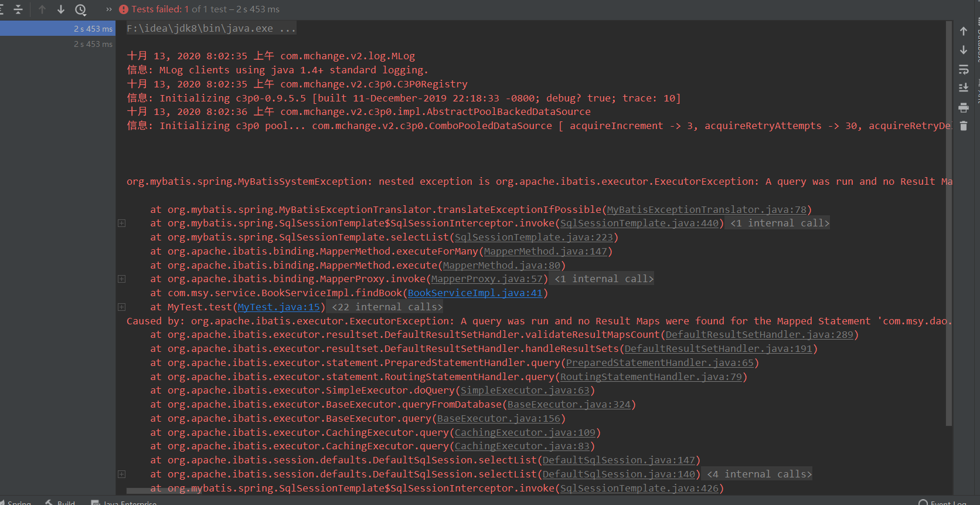This screenshot has width=980, height=505.
Task: Open the test history clock dropdown
Action: [81, 9]
